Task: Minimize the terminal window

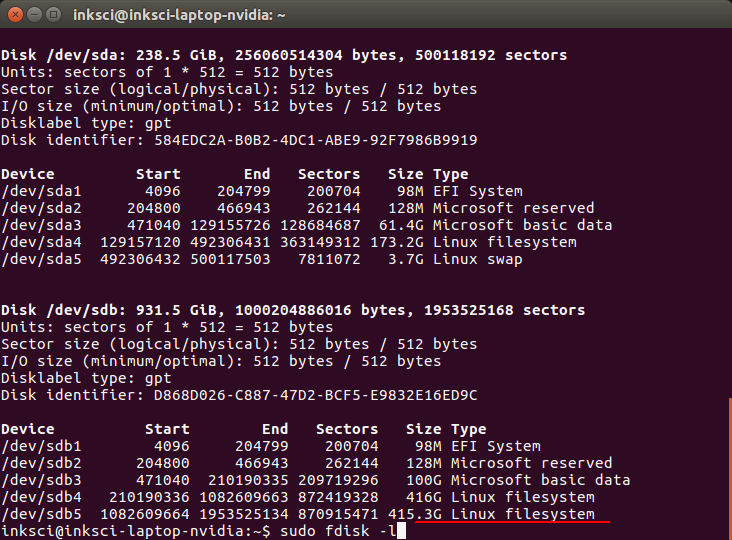Action: click(33, 15)
